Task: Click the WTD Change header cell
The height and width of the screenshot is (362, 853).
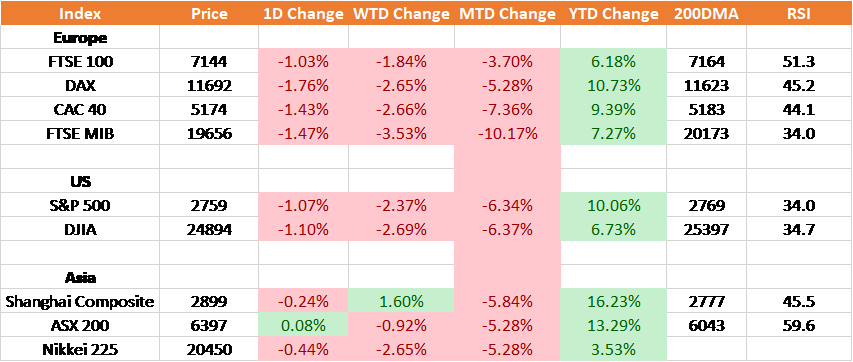Action: (401, 13)
